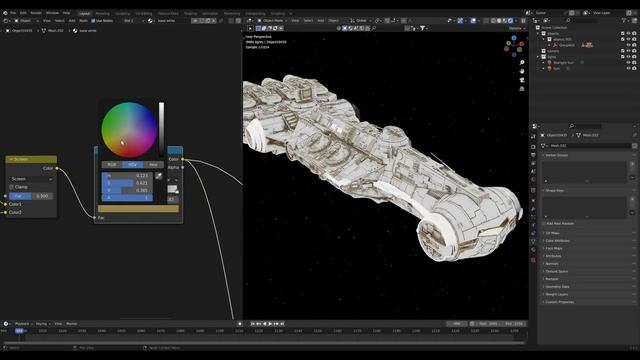Add shape key plus button
This screenshot has height=360, width=640.
[x=633, y=199]
